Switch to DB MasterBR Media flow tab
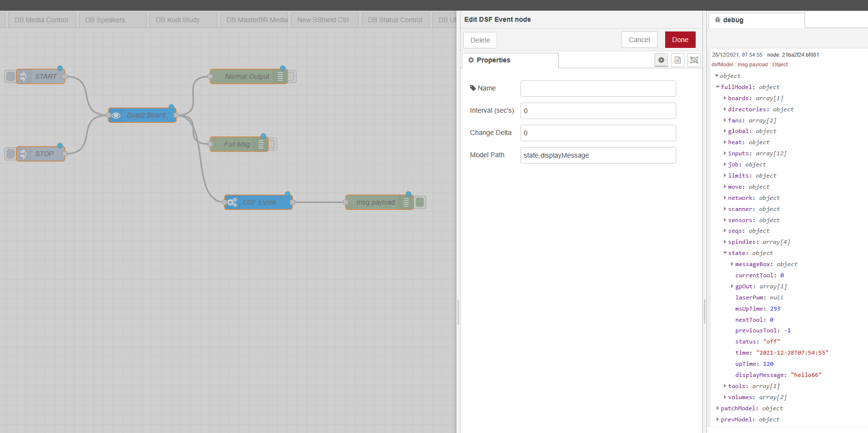 tap(254, 20)
